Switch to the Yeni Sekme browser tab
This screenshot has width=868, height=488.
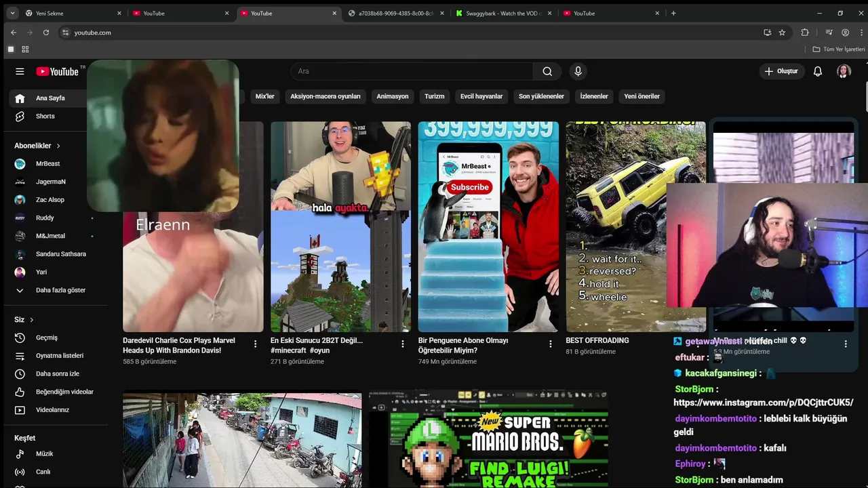tap(72, 14)
